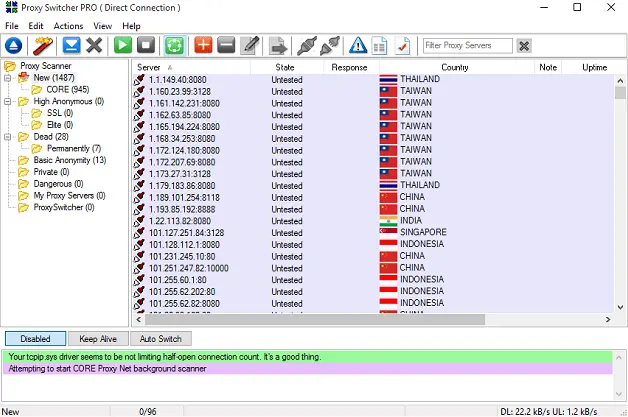Open the View menu
Viewport: 628px width, 417px height.
pos(102,25)
